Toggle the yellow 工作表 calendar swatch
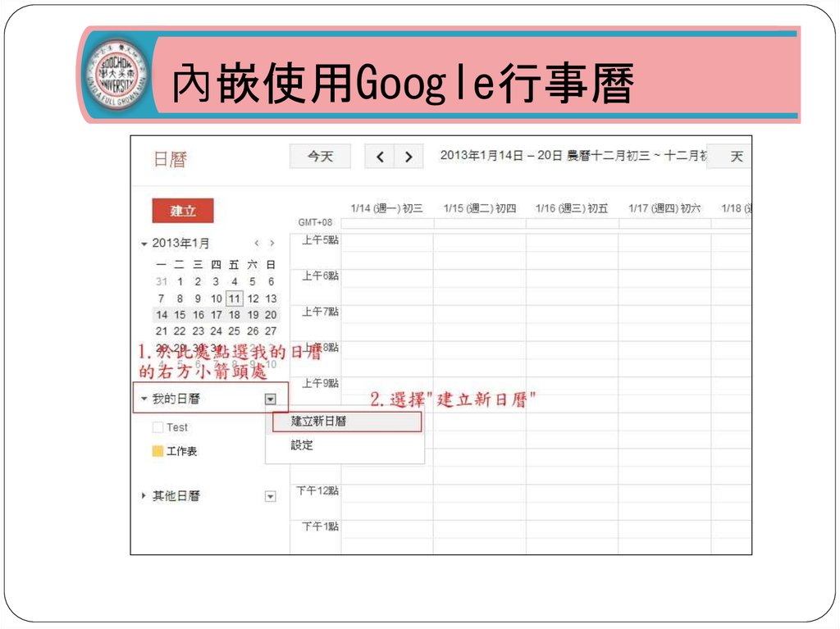840x629 pixels. pos(157,450)
